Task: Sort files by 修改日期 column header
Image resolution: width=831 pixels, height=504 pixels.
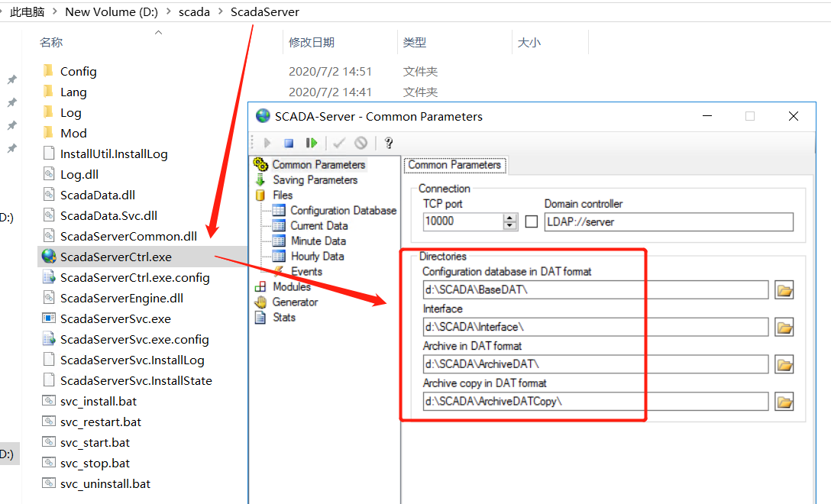Action: coord(312,43)
